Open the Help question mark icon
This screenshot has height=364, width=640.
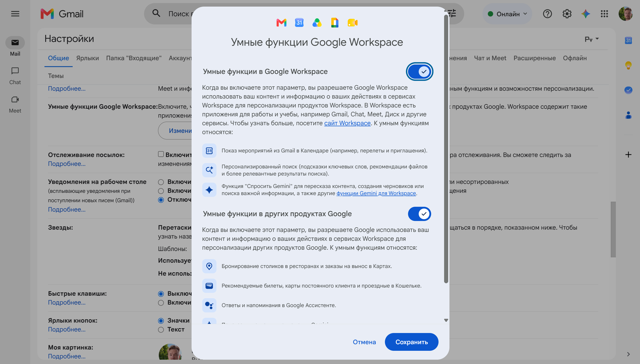tap(547, 14)
